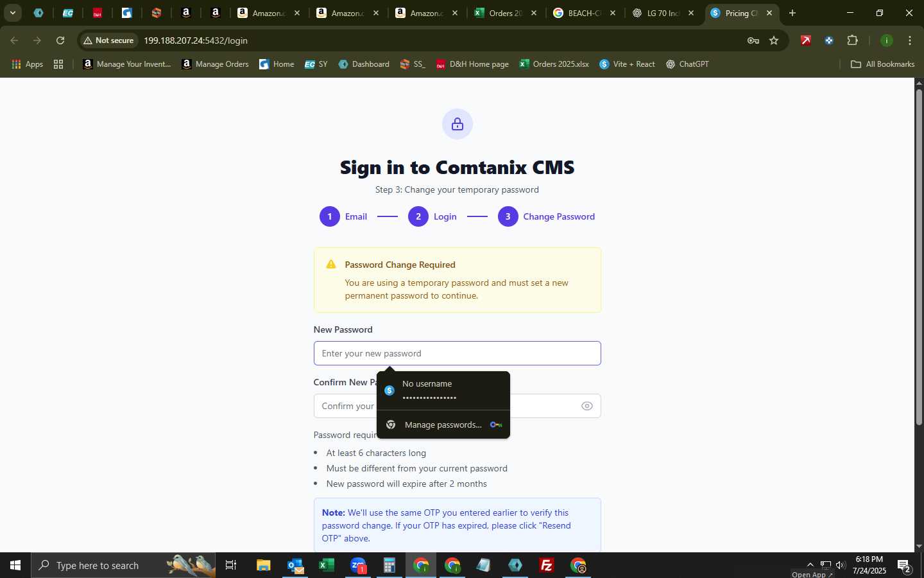Click the page vertical scrollbar
The height and width of the screenshot is (578, 924).
919,257
